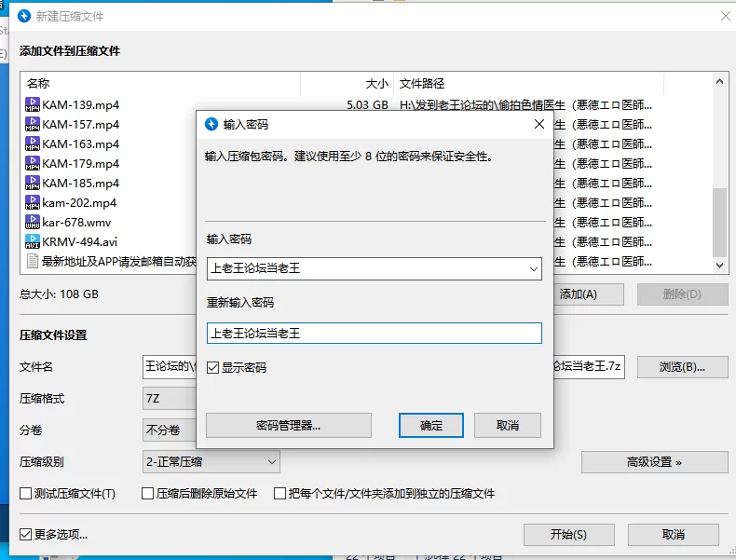Select the KAM-179.mp4 file name

pyautogui.click(x=80, y=164)
